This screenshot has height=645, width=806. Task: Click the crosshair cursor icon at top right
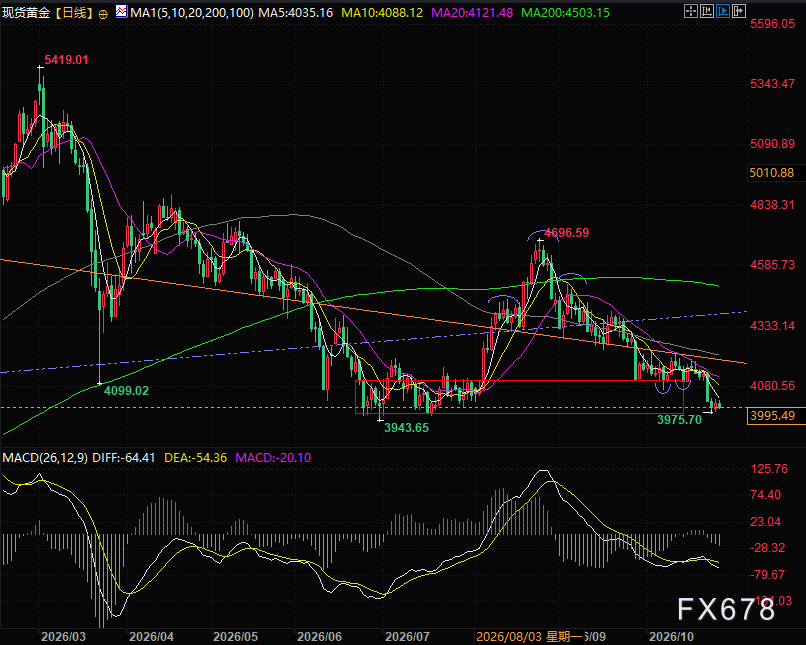[691, 11]
